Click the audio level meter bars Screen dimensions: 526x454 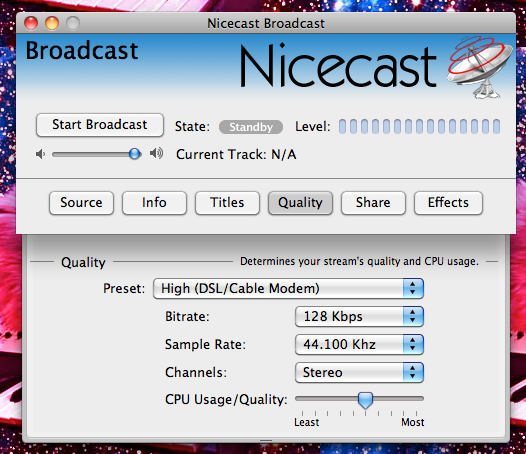point(419,127)
